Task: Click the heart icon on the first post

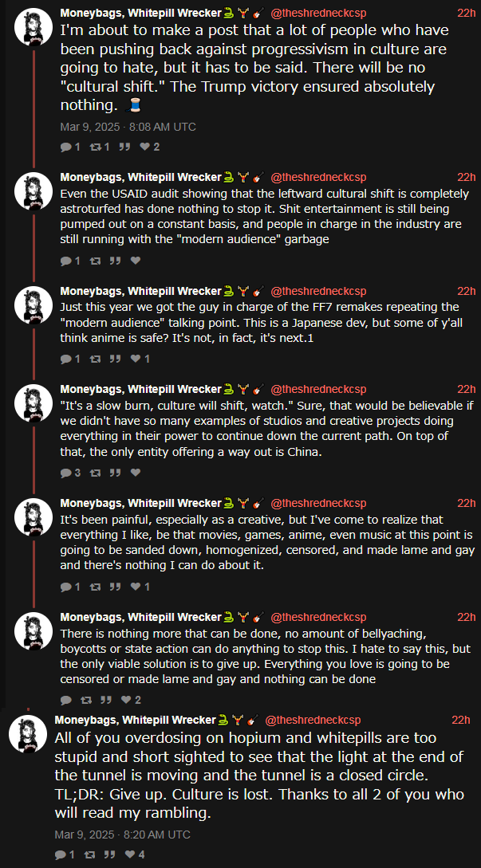Action: pyautogui.click(x=144, y=147)
